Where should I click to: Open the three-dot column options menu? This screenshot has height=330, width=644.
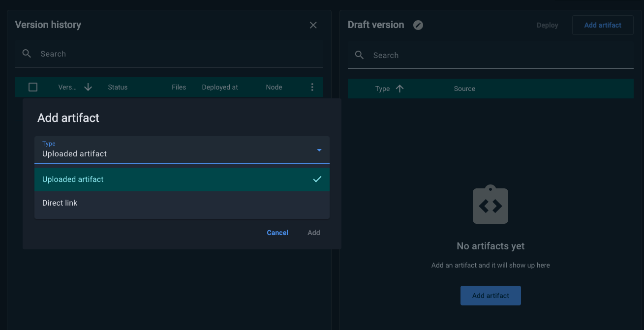[312, 87]
